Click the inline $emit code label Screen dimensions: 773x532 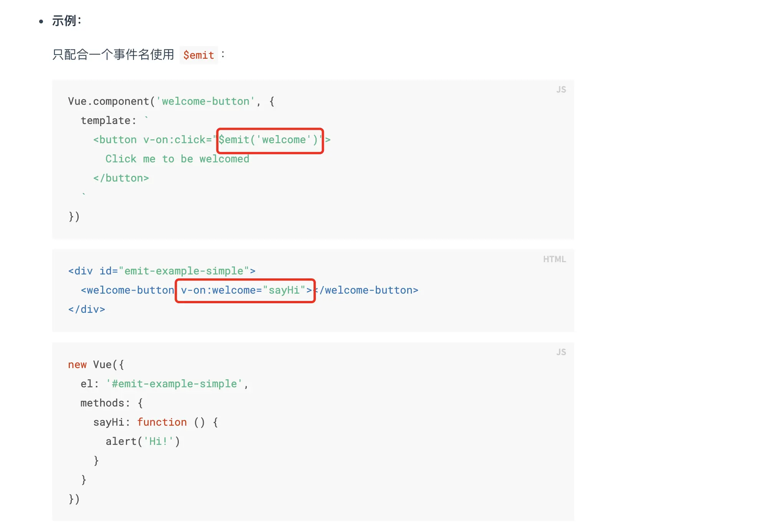198,55
